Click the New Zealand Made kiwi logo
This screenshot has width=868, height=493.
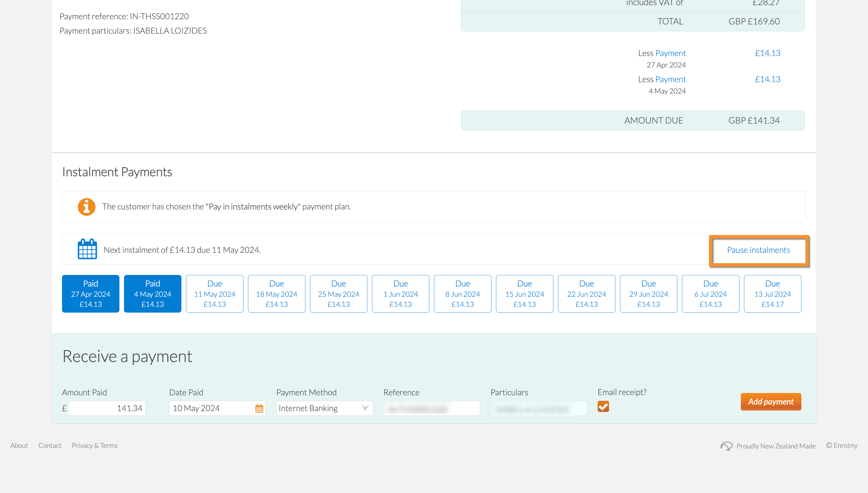[726, 446]
